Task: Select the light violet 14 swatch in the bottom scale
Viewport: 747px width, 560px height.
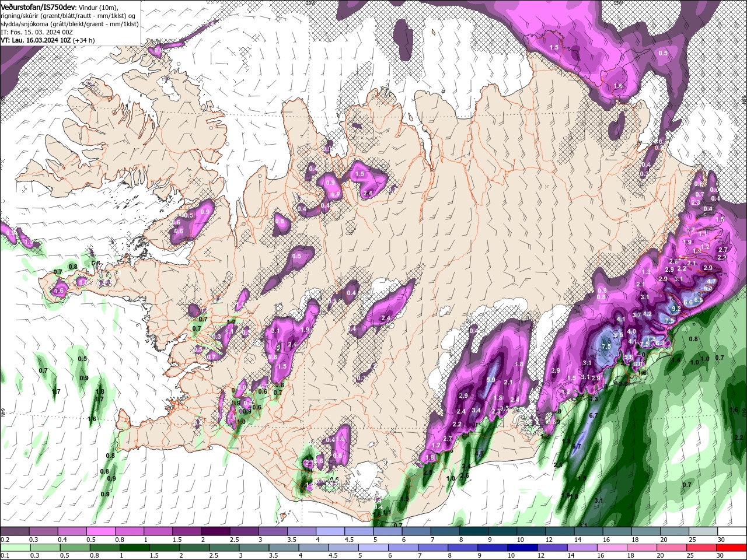Action: pos(581,548)
